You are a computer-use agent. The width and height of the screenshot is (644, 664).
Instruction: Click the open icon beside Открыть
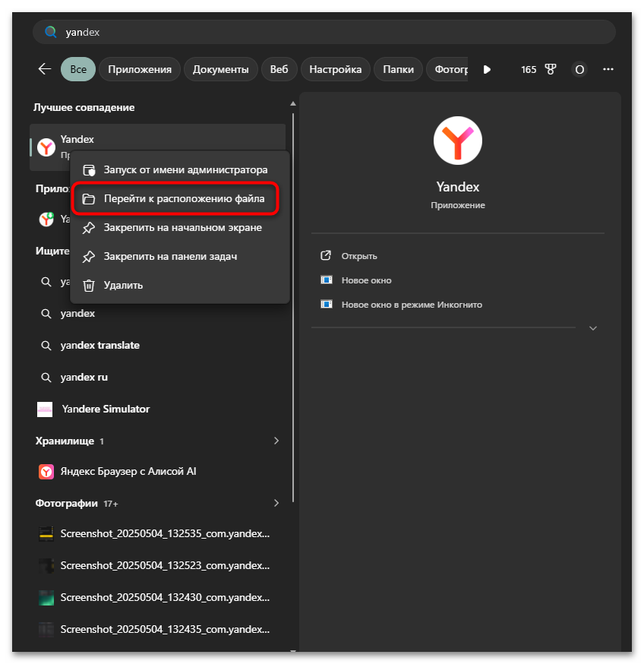[x=326, y=255]
